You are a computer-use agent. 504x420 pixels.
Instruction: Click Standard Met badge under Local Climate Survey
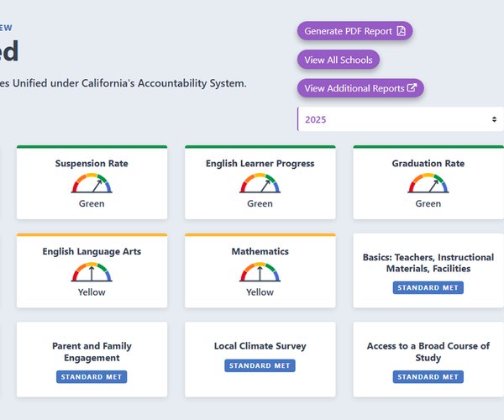coord(260,365)
